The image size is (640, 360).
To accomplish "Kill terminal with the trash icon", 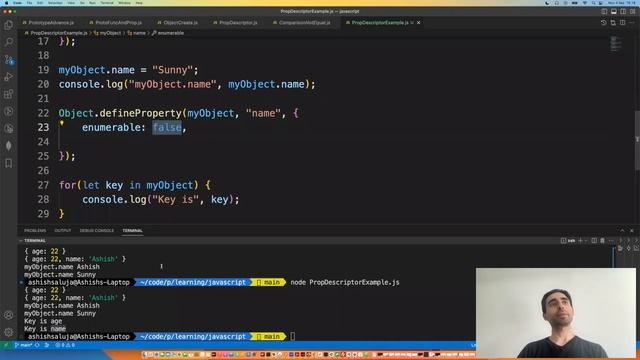I will pos(602,240).
